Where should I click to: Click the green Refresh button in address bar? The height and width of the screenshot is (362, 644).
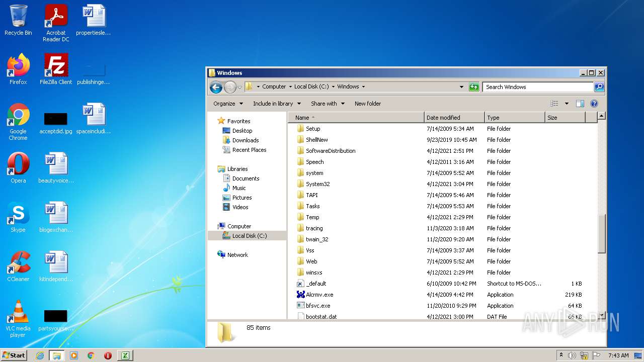(474, 87)
